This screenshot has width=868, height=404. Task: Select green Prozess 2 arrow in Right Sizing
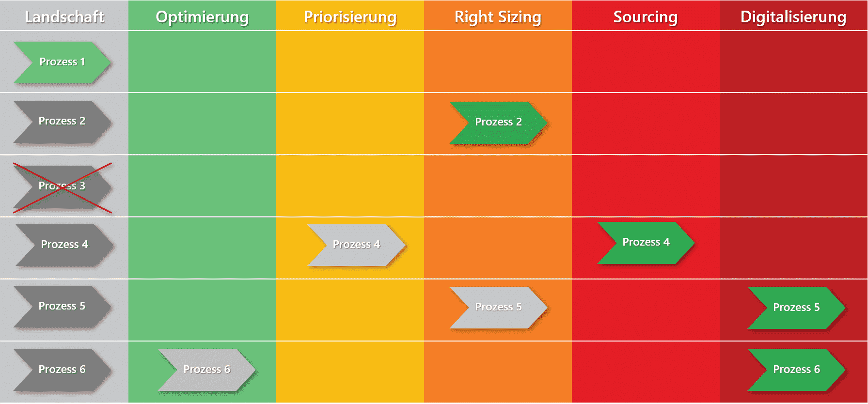tap(498, 123)
